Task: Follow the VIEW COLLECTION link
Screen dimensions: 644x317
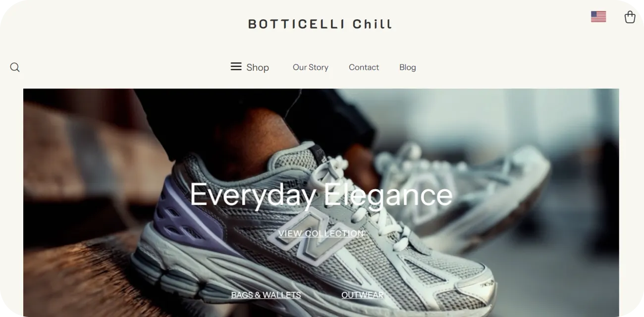Action: [x=321, y=233]
